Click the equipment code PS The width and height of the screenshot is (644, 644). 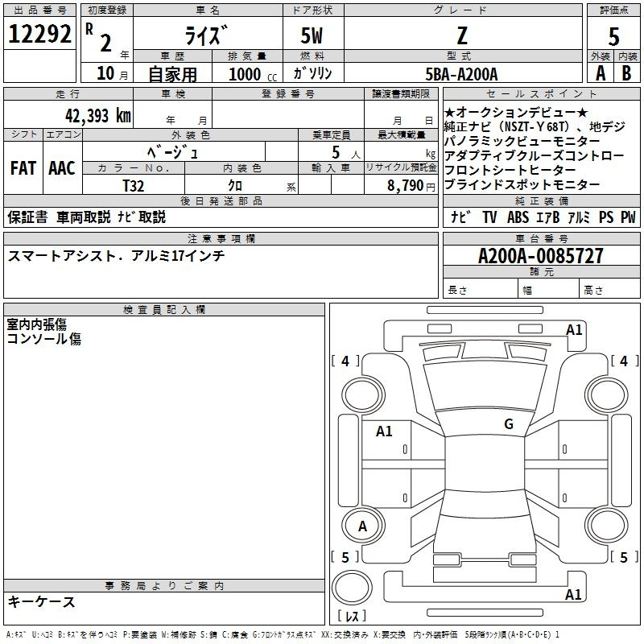click(606, 217)
